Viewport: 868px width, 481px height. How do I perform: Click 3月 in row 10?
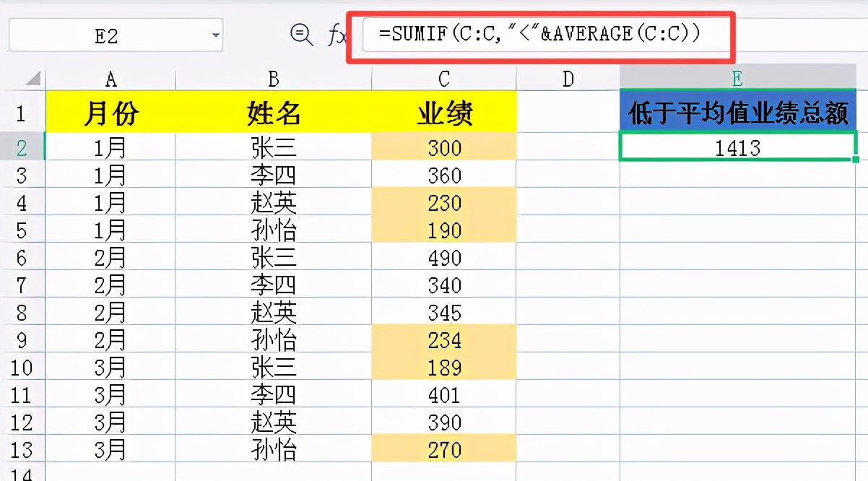[x=110, y=367]
